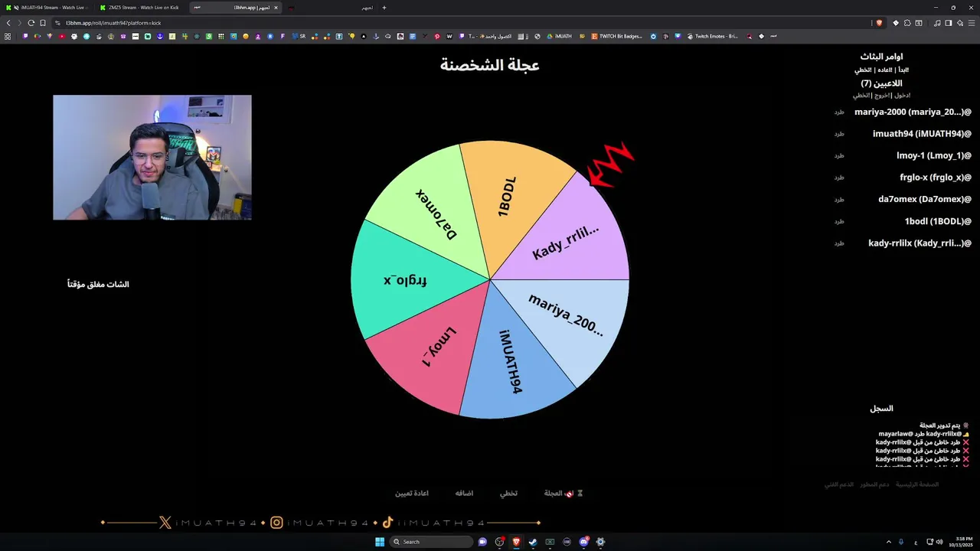Kick (طرد) player mariya-2000
The image size is (980, 551).
(839, 112)
